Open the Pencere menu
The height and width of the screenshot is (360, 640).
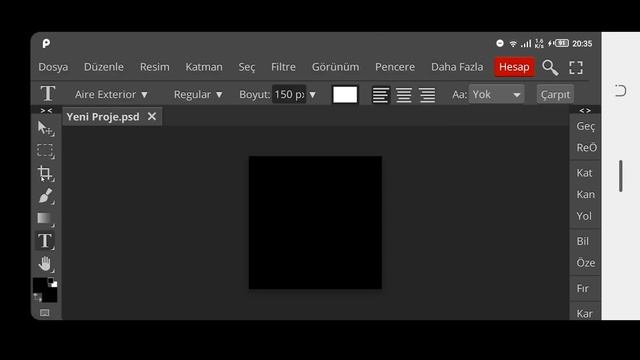point(395,67)
